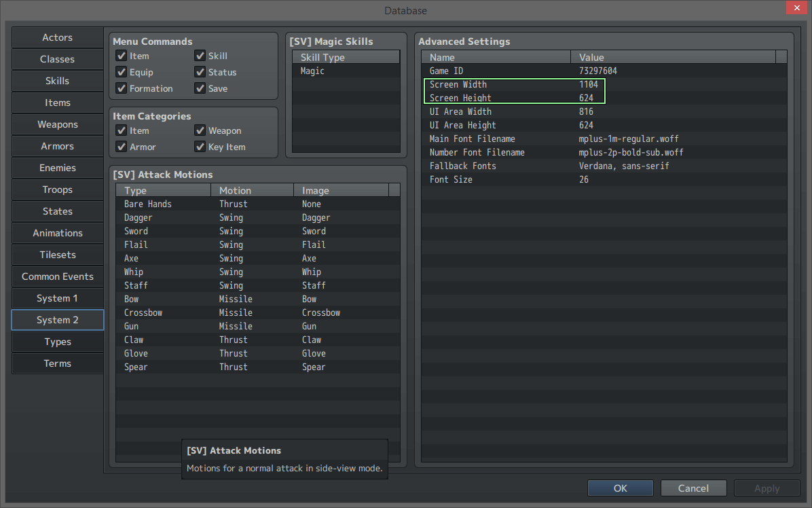Toggle the Weapon item category
Viewport: 812px width, 508px height.
200,130
